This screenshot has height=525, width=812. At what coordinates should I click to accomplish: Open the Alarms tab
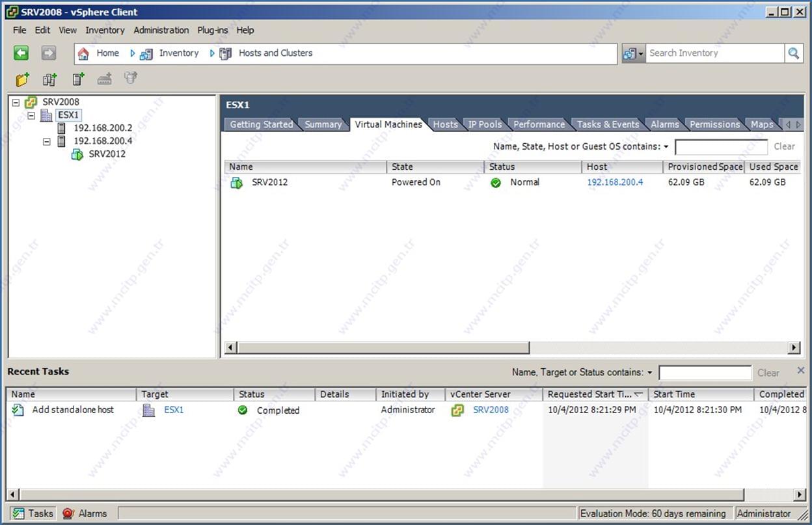pyautogui.click(x=665, y=124)
